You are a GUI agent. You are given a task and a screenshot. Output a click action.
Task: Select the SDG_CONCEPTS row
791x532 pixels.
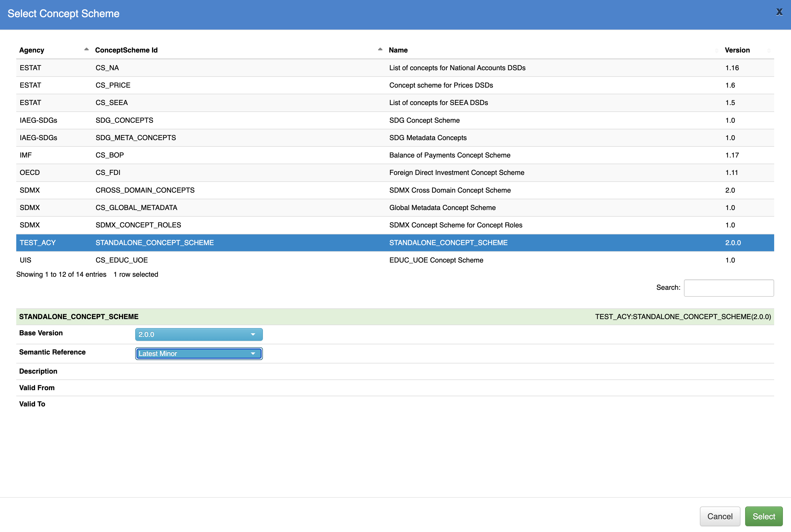tap(395, 120)
